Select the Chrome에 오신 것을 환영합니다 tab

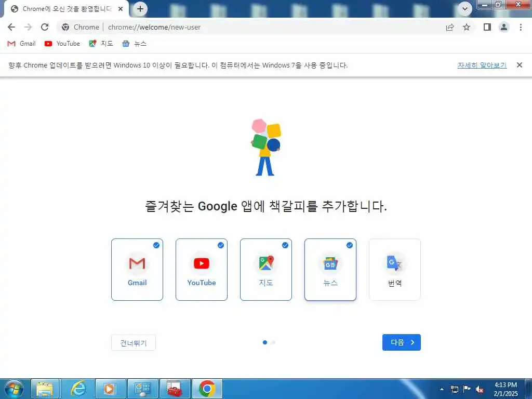pyautogui.click(x=66, y=9)
